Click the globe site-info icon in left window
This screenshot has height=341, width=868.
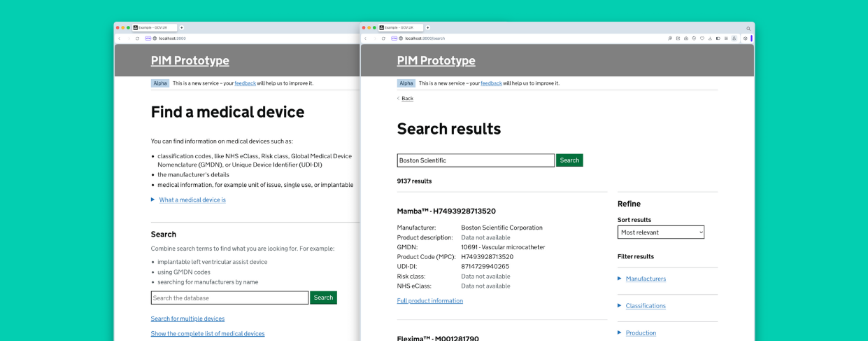click(x=155, y=39)
